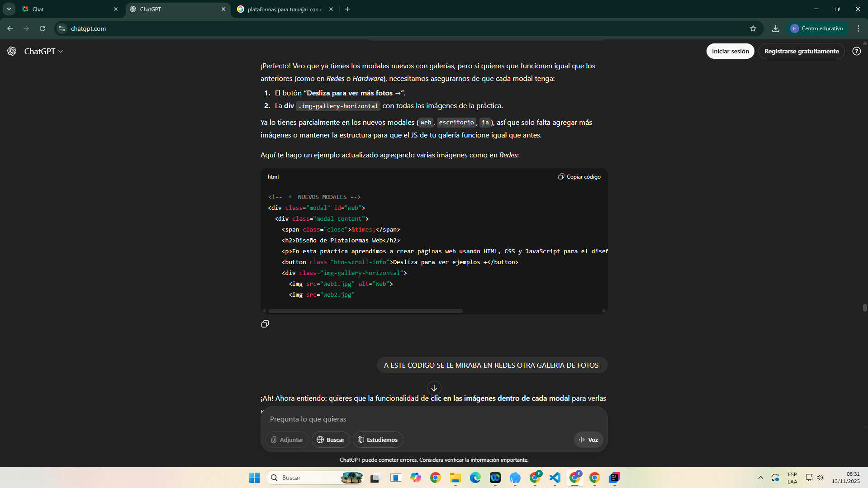Click Iniciar sesión button

tap(730, 51)
